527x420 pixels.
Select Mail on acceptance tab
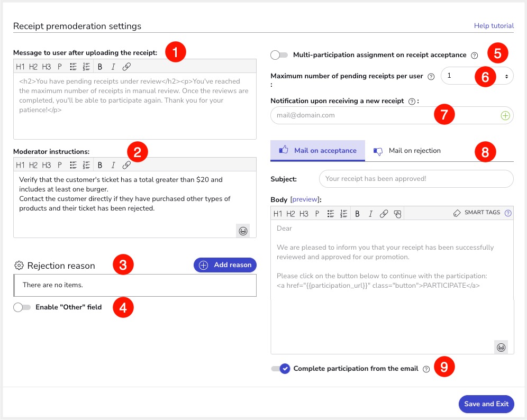[x=317, y=151]
